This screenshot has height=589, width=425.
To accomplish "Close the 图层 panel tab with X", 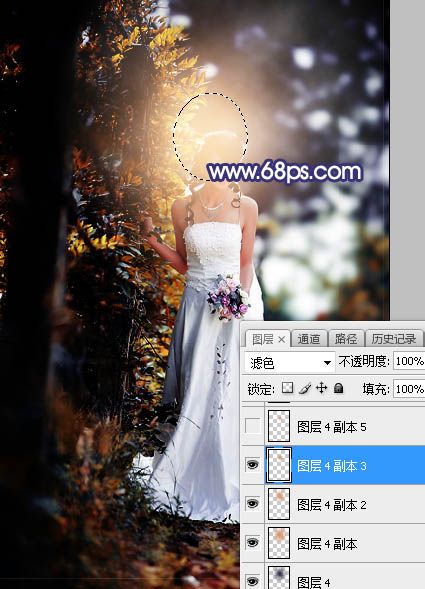I will 281,340.
